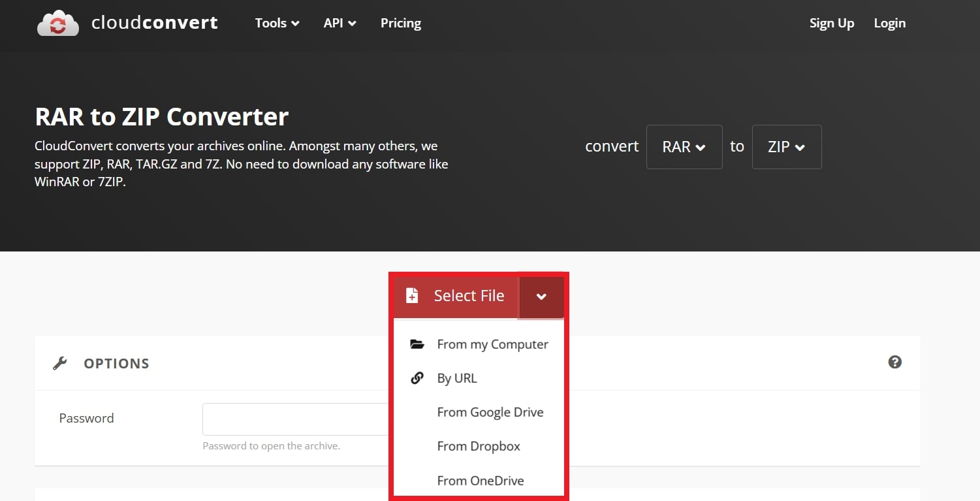Open the RAR source format dropdown
980x501 pixels.
click(684, 147)
